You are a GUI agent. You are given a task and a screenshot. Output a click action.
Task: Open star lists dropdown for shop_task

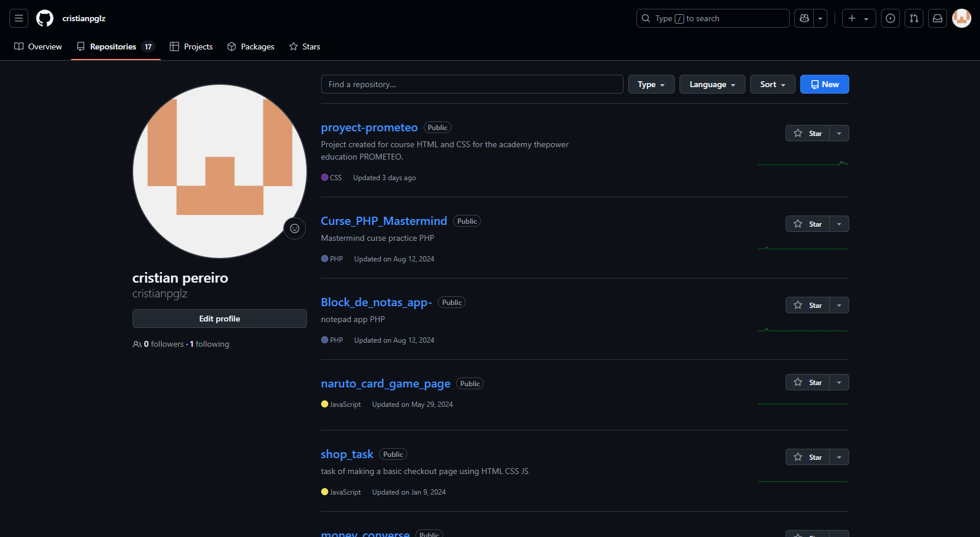839,457
